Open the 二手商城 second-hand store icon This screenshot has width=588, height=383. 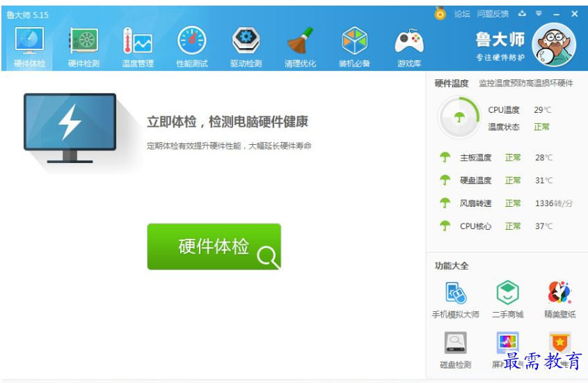coord(507,299)
